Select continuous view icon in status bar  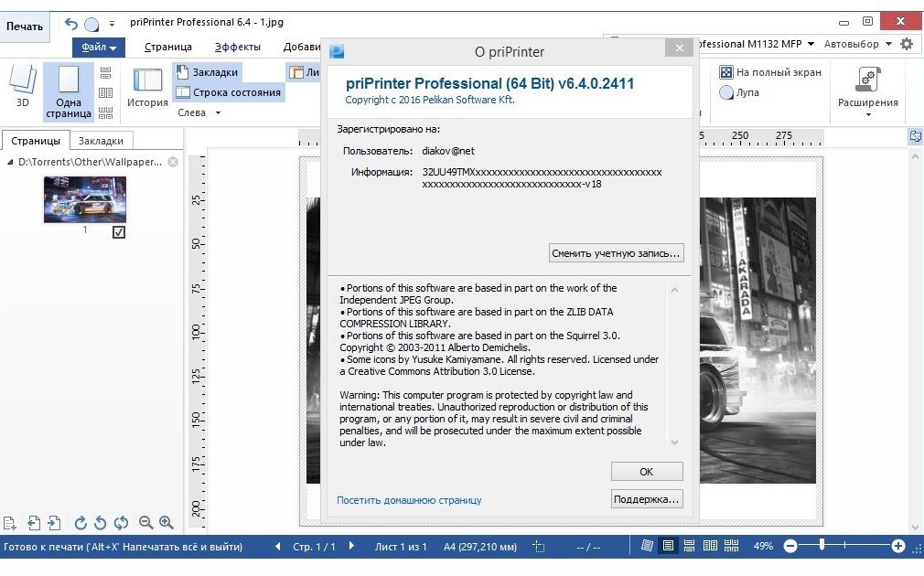689,546
